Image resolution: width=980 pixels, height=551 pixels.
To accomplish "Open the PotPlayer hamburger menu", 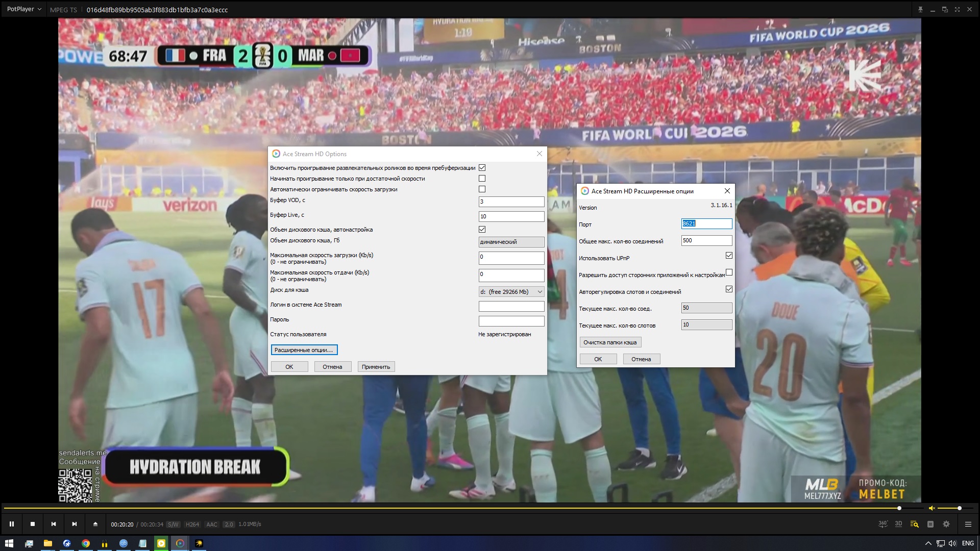I will point(968,524).
